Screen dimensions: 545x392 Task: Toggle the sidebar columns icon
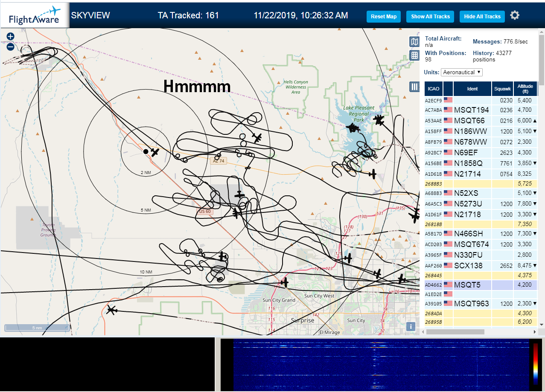tap(414, 87)
